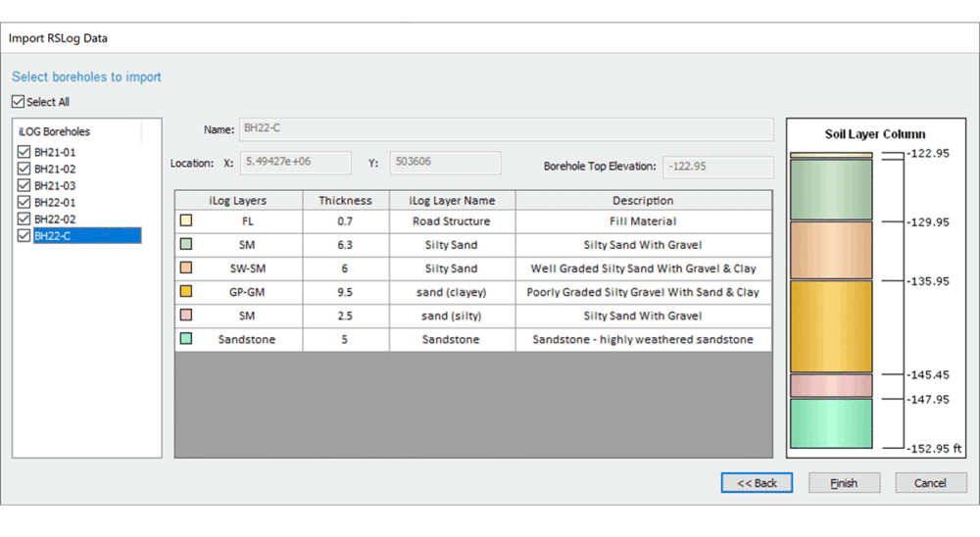Select BH22-01 borehole entry
This screenshot has width=980, height=537.
tap(55, 202)
